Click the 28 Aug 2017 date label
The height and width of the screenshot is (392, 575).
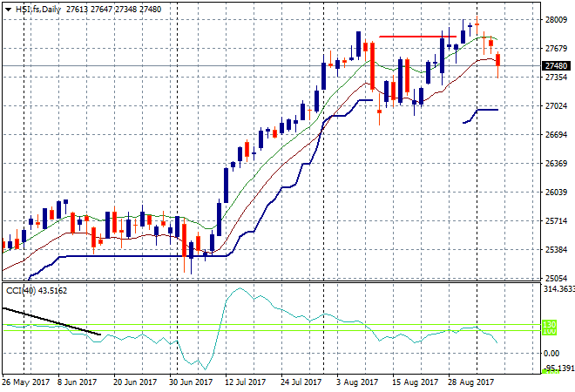[470, 382]
